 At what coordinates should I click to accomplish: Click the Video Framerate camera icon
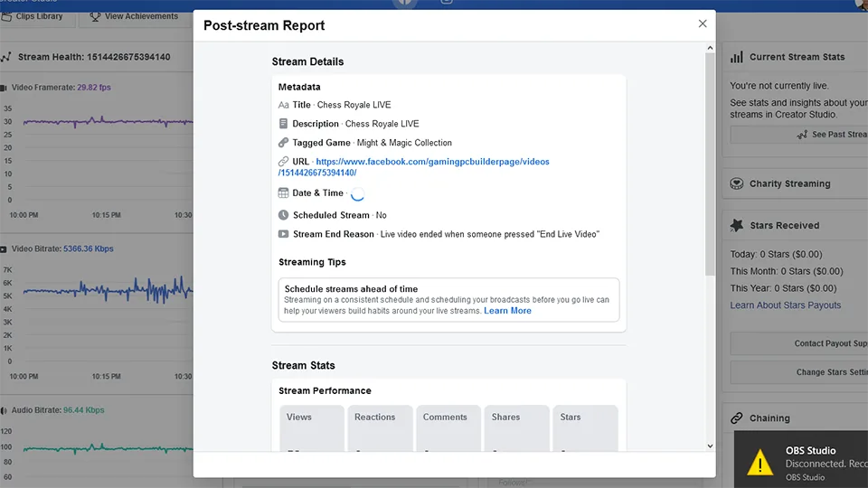tap(4, 88)
